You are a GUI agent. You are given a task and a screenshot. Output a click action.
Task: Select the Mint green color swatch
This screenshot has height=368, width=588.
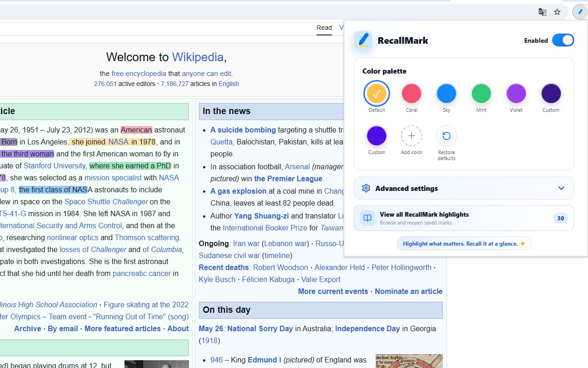481,93
